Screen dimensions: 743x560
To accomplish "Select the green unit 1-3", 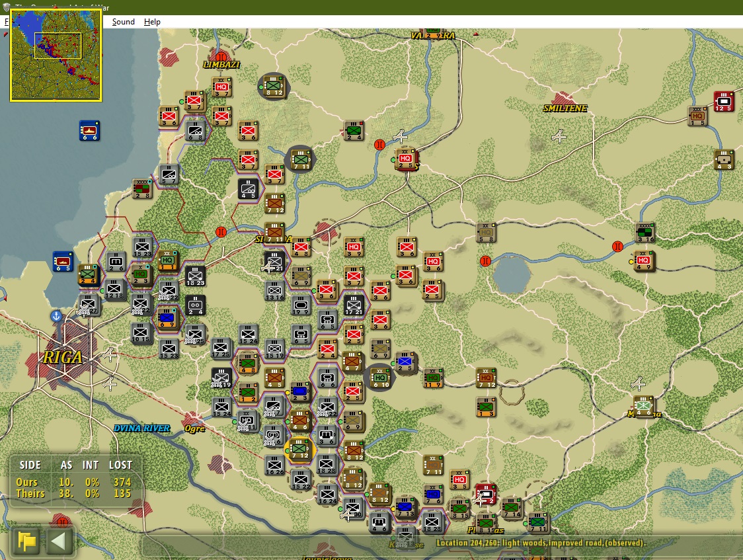I will click(486, 407).
